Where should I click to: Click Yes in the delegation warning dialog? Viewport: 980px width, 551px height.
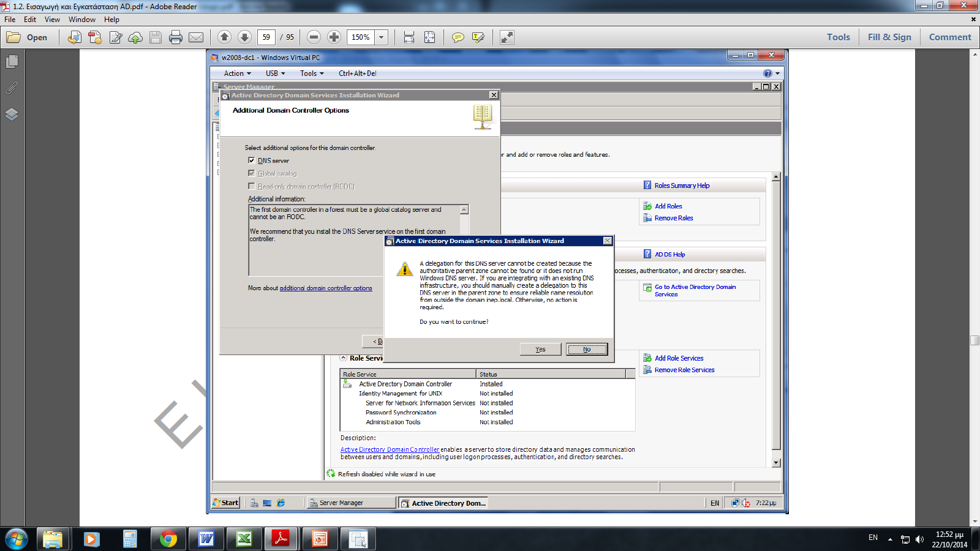[540, 349]
